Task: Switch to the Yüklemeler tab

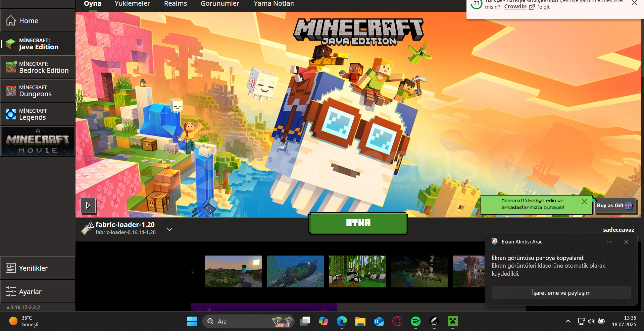Action: coord(132,4)
